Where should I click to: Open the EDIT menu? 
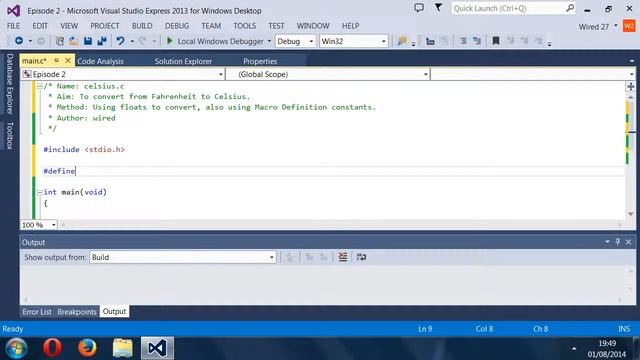click(x=40, y=26)
